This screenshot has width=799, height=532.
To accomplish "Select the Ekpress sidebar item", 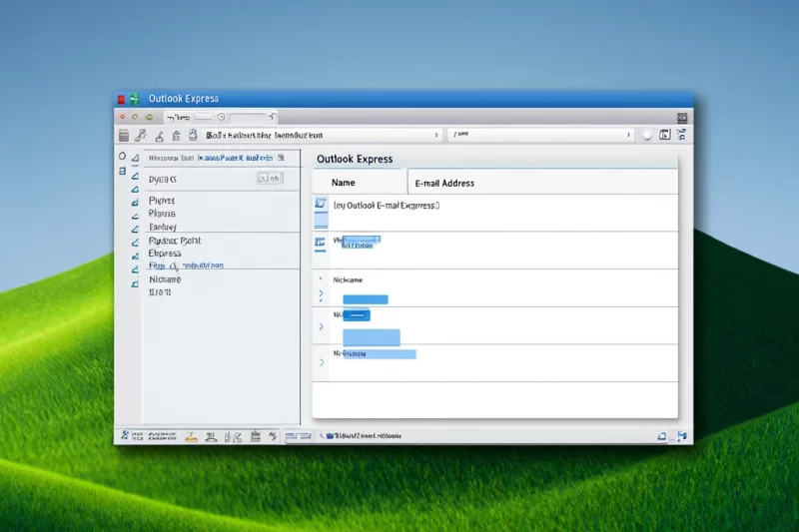I will pyautogui.click(x=165, y=253).
